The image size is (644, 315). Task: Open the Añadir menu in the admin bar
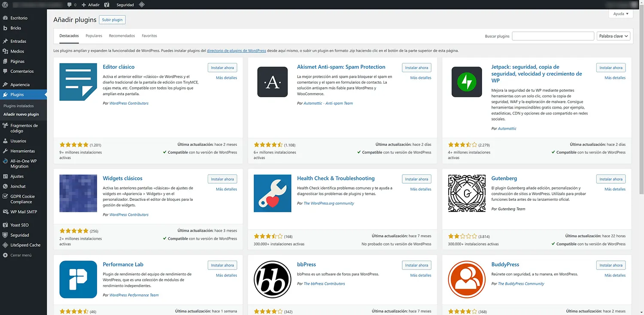(x=90, y=5)
